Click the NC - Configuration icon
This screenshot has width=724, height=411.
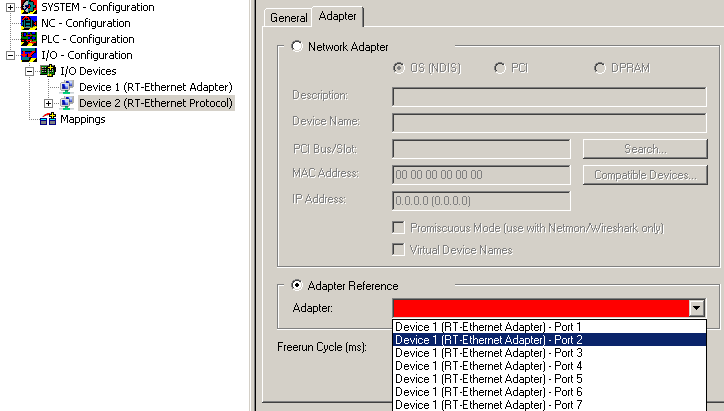[29, 23]
